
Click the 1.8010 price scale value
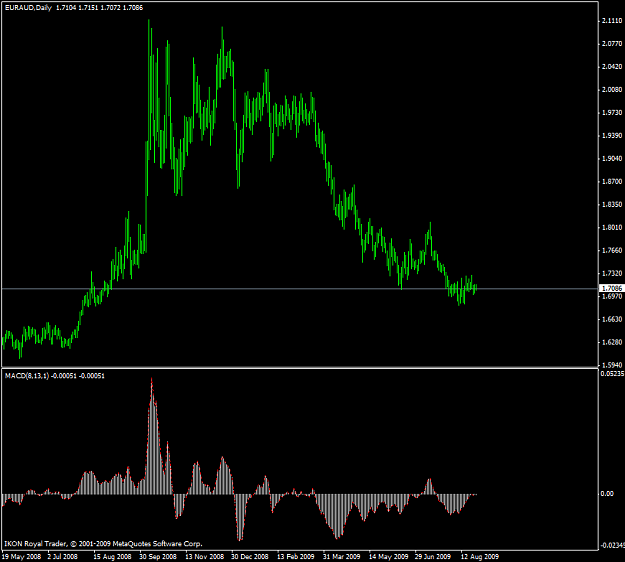pos(612,228)
